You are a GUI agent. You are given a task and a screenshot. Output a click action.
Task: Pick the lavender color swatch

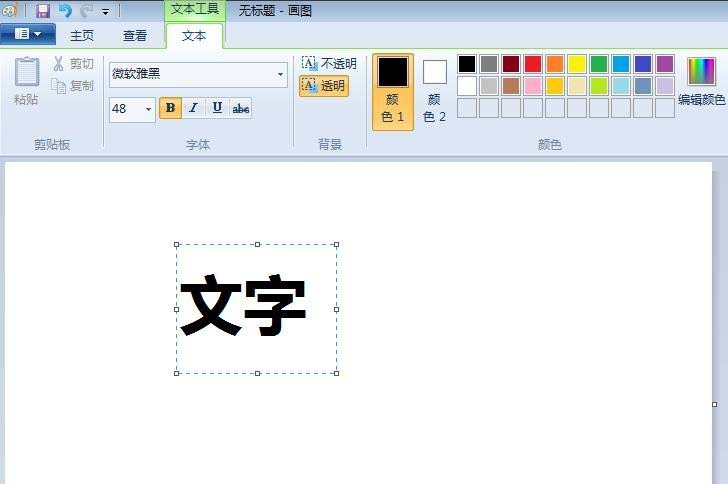(665, 86)
